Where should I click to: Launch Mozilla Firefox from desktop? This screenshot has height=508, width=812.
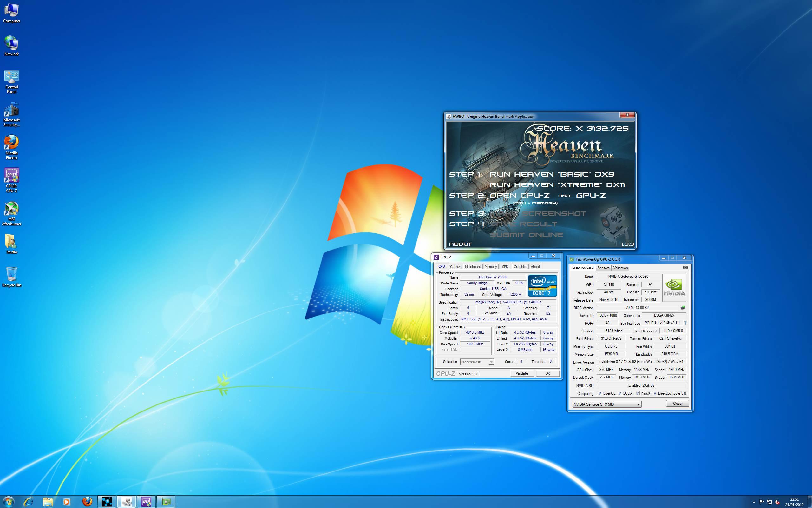(11, 148)
